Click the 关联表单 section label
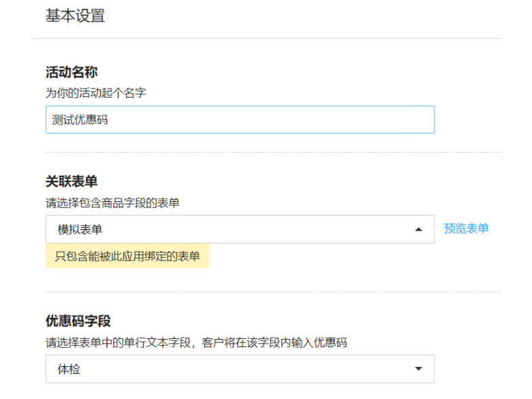532x399 pixels. [72, 181]
